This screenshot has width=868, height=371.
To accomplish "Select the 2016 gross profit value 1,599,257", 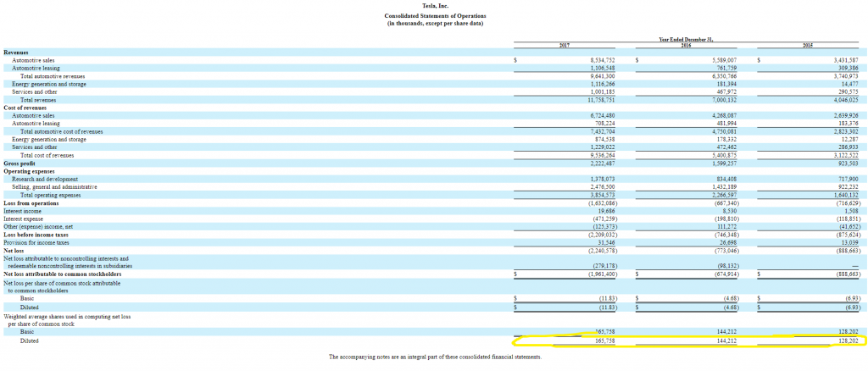I will [724, 163].
